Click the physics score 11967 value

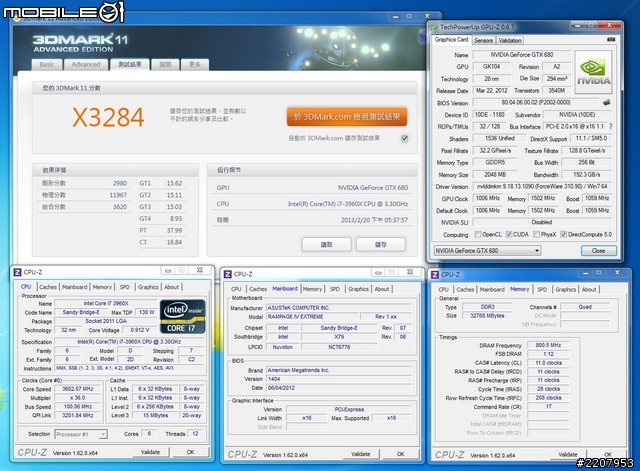(118, 195)
